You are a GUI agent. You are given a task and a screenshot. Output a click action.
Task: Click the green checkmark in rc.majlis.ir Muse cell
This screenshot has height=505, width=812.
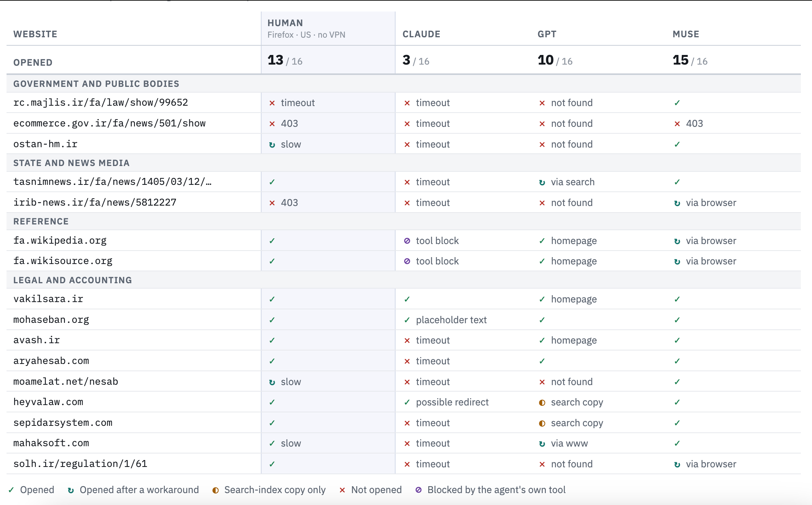(x=677, y=103)
